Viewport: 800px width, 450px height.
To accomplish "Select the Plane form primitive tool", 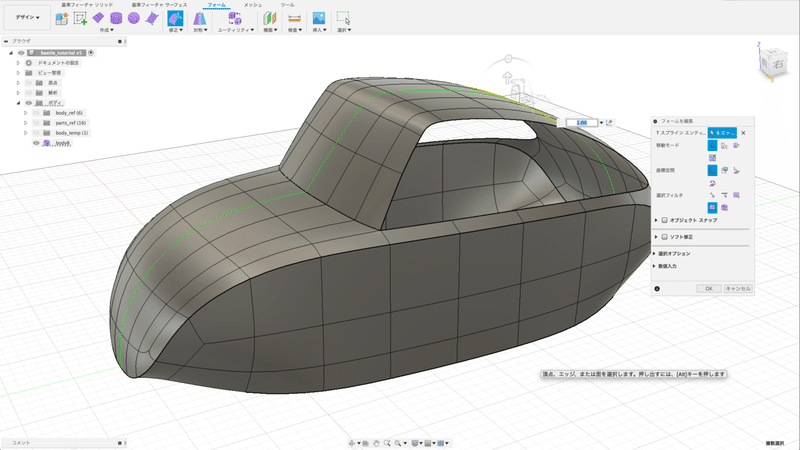I will click(98, 18).
